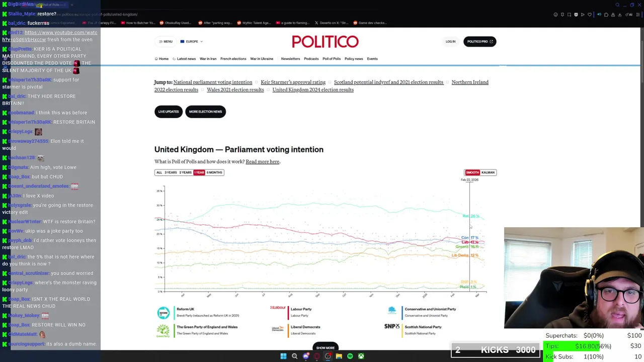Open Podcasts nav item
This screenshot has width=644, height=362.
point(311,59)
